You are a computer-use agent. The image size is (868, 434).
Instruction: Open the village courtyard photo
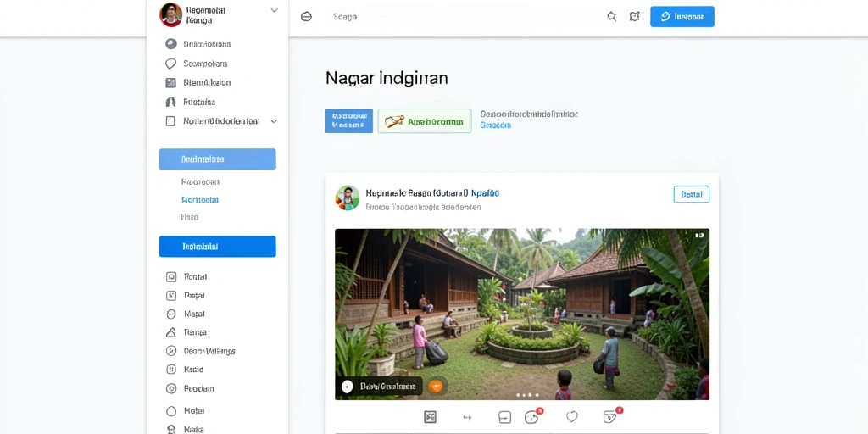point(522,314)
